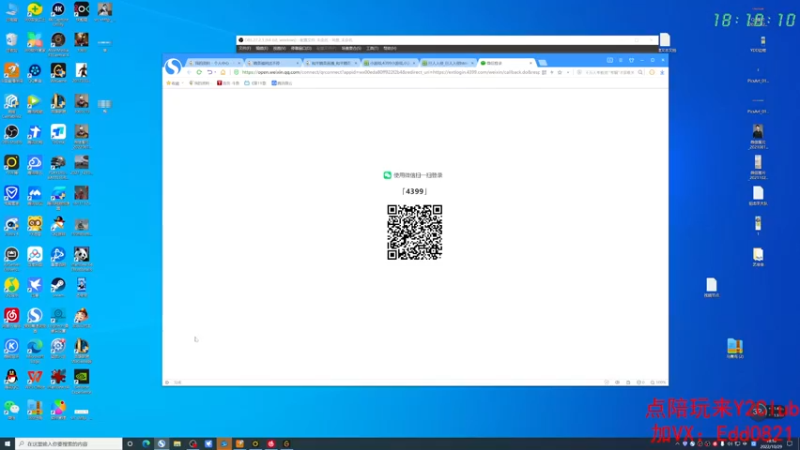This screenshot has height=450, width=800.
Task: Expand the address bar dropdown arrow
Action: [567, 72]
